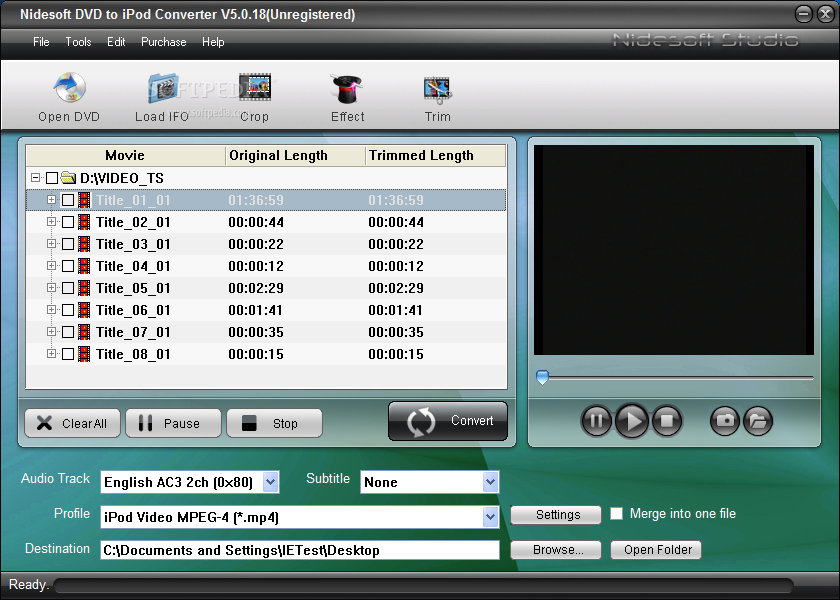Open snapshot folder icon in preview panel
This screenshot has width=840, height=600.
click(758, 421)
